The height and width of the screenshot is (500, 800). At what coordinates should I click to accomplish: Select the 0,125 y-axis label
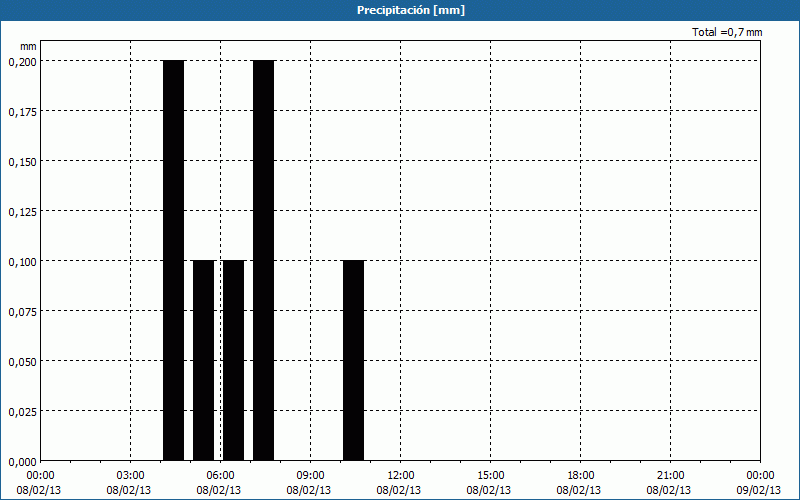[23, 212]
